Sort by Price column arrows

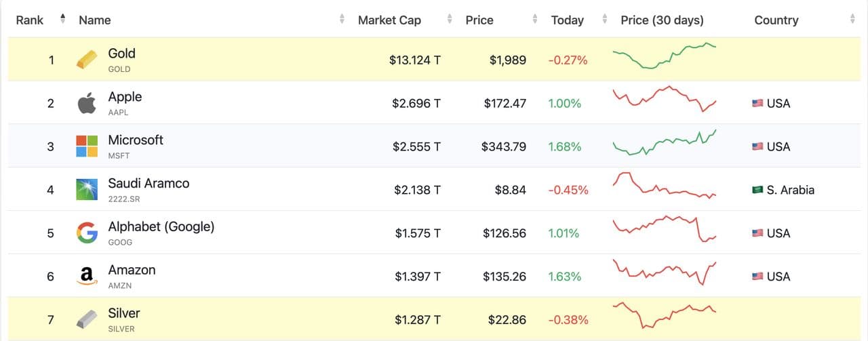535,20
